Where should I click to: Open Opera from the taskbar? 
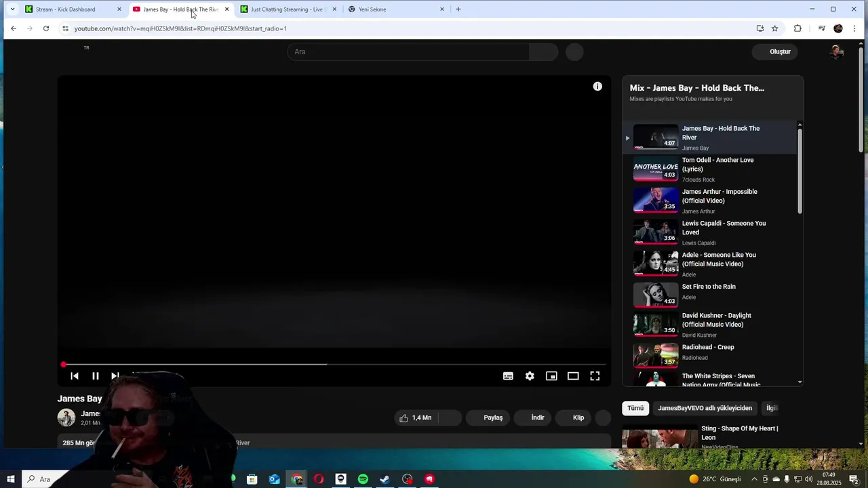319,479
